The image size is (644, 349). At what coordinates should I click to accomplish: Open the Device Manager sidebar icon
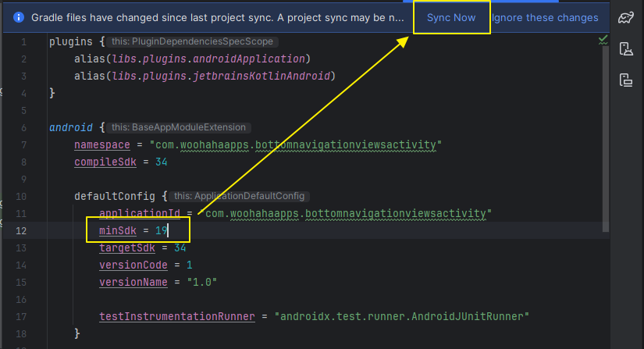[626, 49]
